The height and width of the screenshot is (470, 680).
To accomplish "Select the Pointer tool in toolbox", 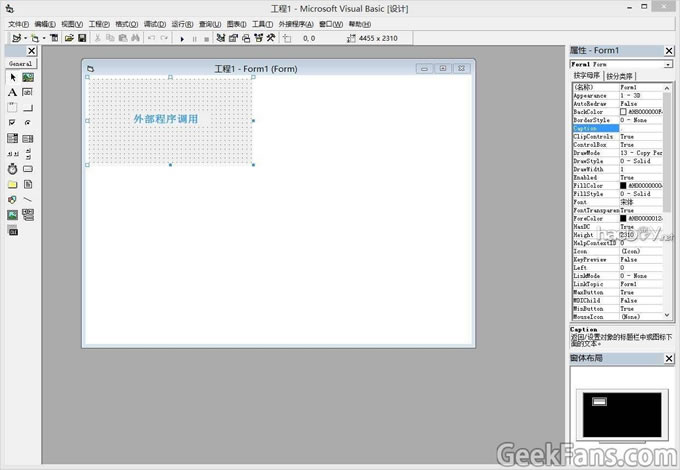I will coord(13,77).
